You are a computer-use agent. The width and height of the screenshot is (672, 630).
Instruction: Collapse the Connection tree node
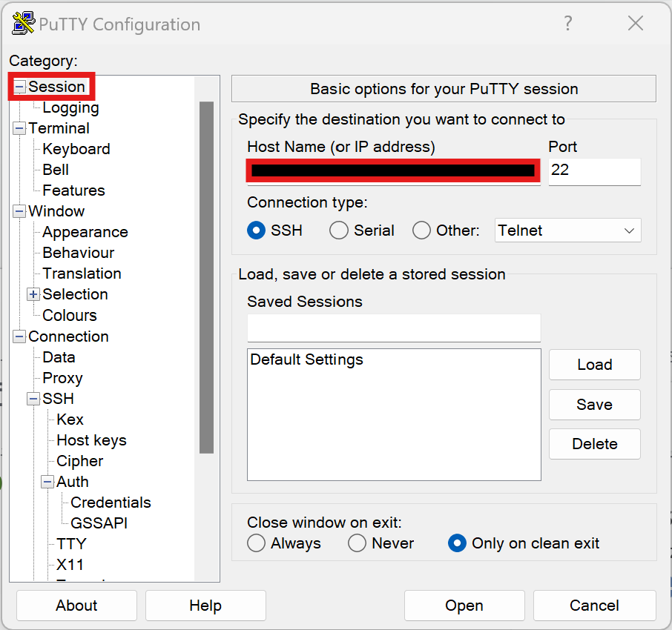point(19,336)
